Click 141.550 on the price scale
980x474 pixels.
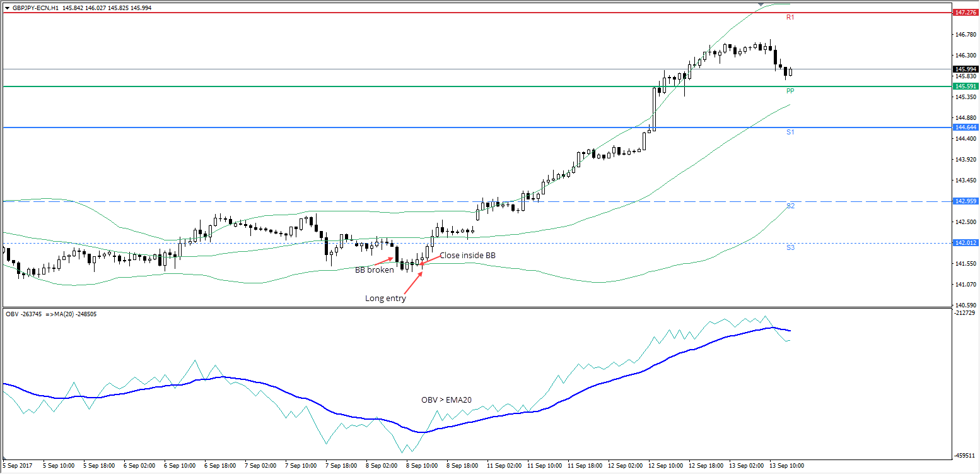point(965,264)
